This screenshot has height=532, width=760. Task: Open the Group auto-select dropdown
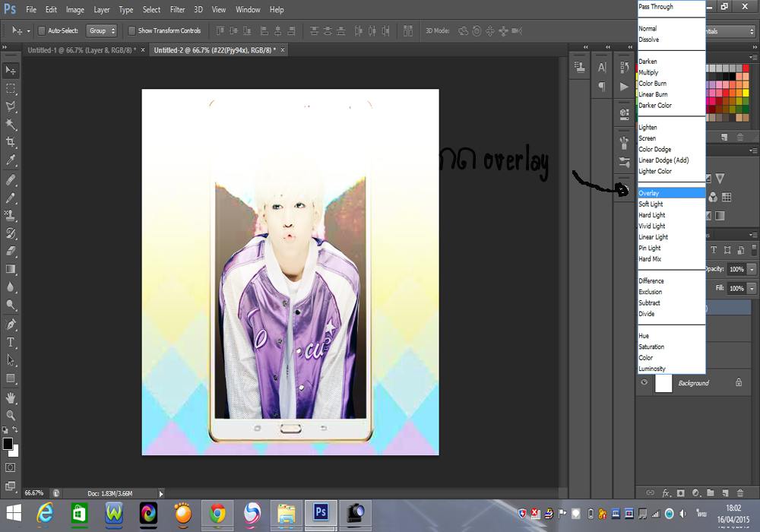(102, 31)
